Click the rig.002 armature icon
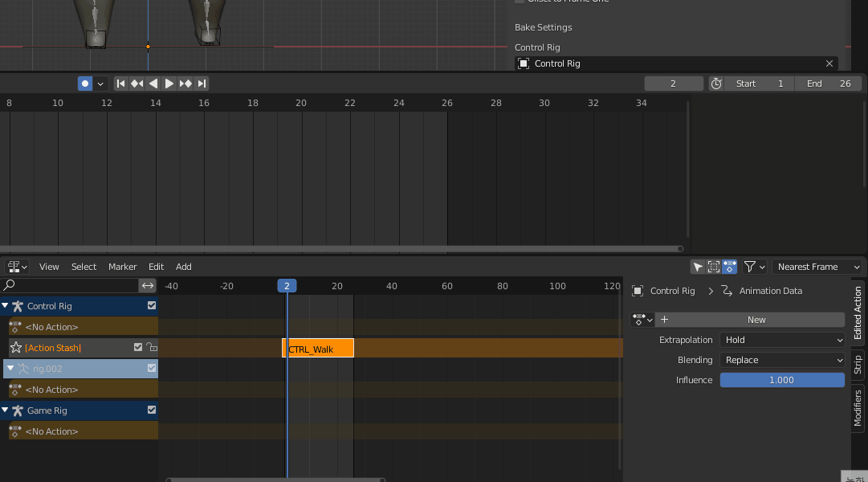 tap(23, 369)
